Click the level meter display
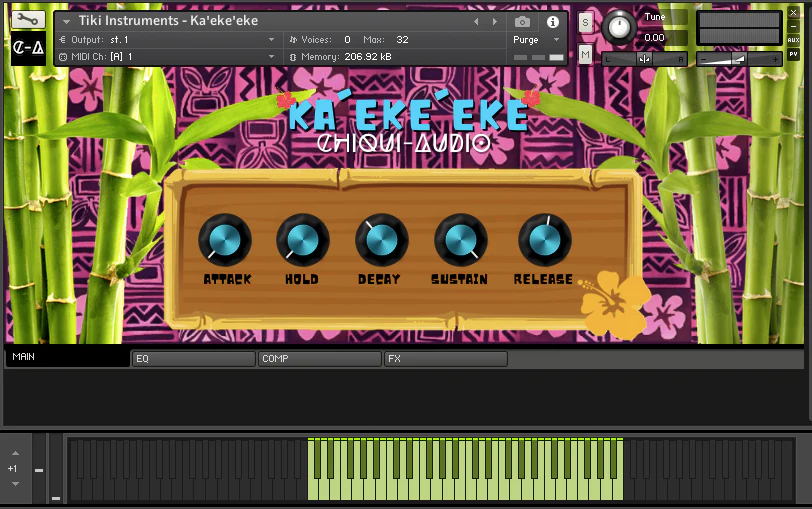The height and width of the screenshot is (509, 812). coord(739,28)
